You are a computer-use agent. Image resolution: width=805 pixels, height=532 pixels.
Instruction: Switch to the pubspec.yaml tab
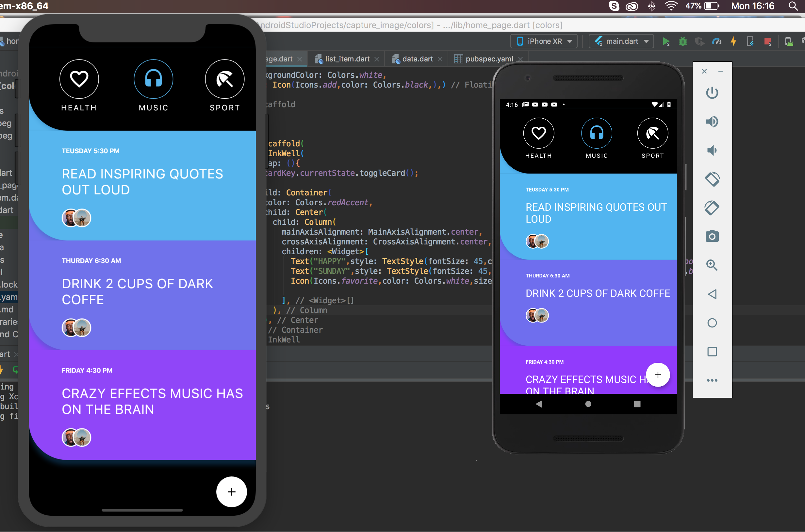[488, 59]
